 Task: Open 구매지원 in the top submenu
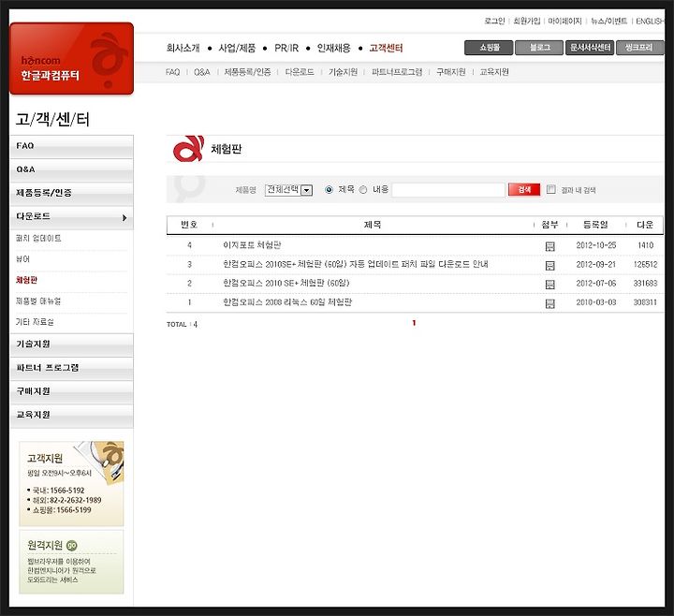click(x=451, y=72)
